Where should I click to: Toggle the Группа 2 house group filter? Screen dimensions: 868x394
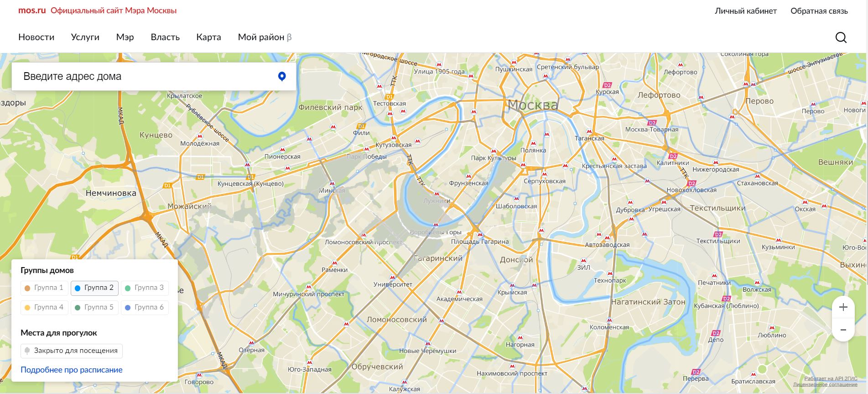tap(94, 288)
